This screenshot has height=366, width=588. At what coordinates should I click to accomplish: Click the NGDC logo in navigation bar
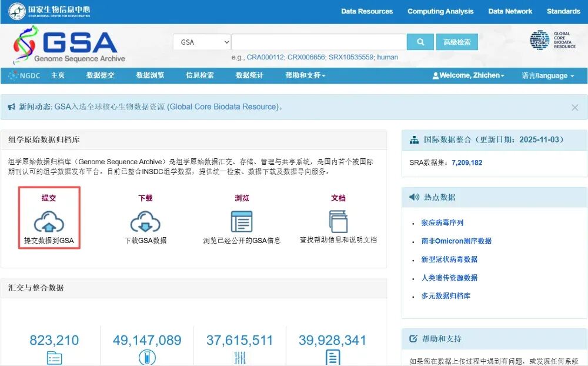pyautogui.click(x=24, y=75)
